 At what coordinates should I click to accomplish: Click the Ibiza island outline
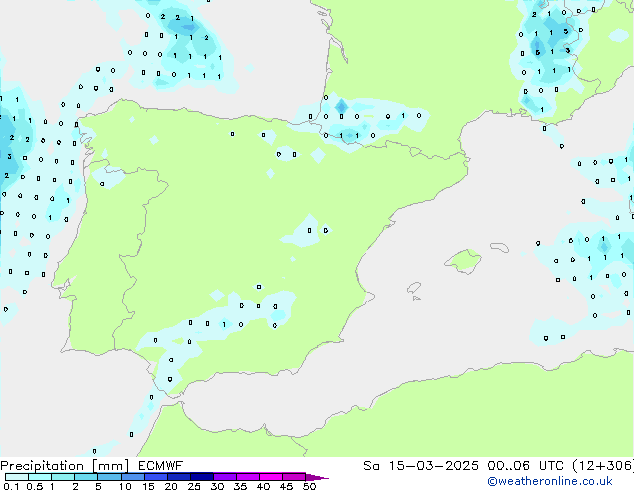tap(414, 288)
